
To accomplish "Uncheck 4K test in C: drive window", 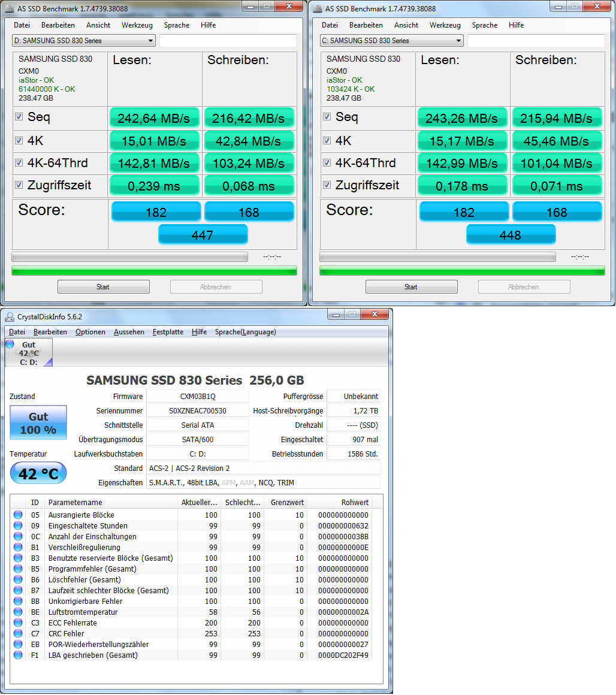I will coord(327,141).
